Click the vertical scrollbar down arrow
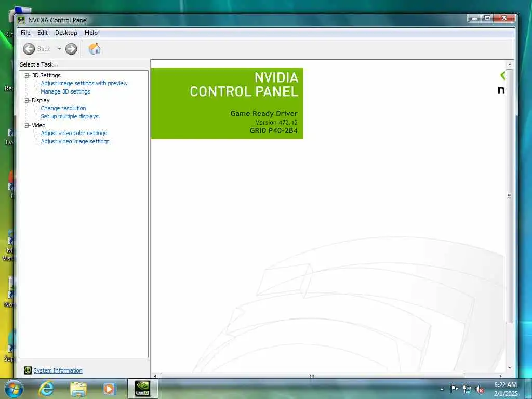 [x=510, y=367]
